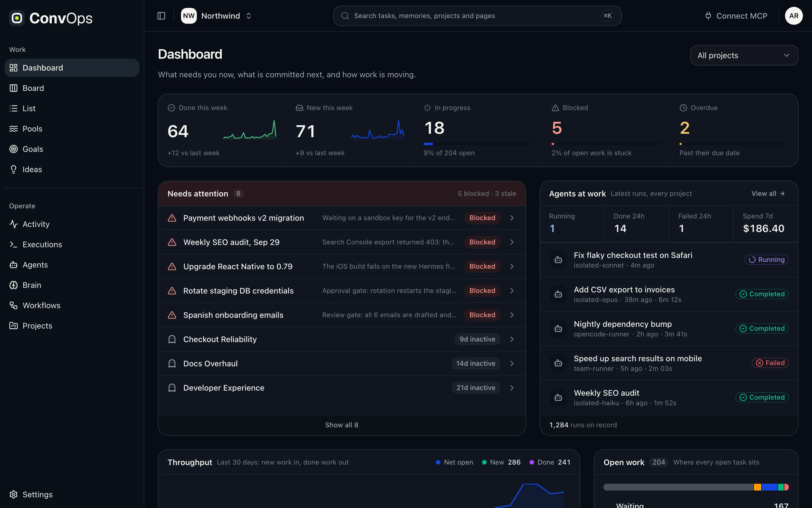This screenshot has height=508, width=812.
Task: Click the Spend 7d $186.40 value
Action: coord(763,229)
